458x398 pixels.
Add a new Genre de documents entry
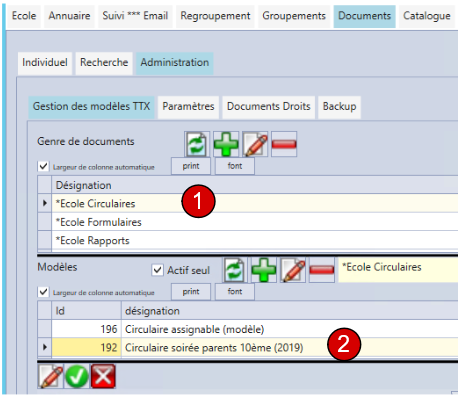226,144
